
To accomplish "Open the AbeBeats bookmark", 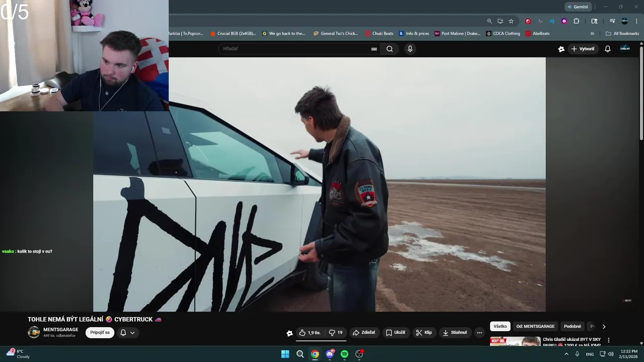I will coord(538,34).
